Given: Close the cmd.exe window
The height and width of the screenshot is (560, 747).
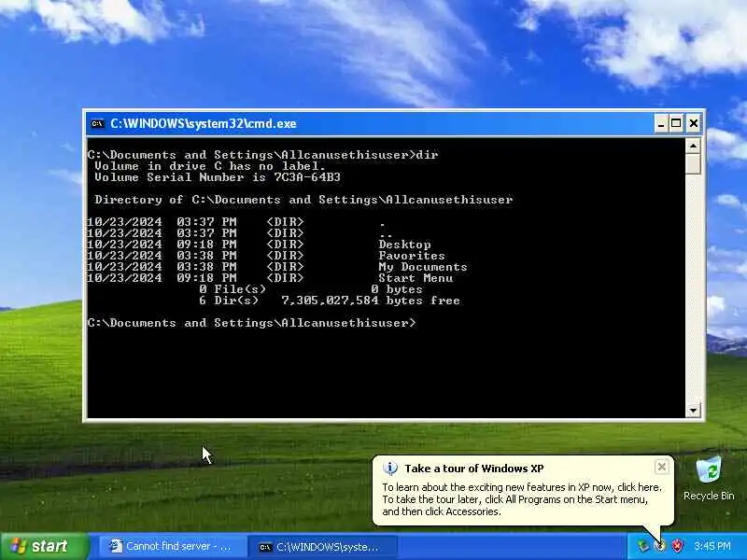Looking at the screenshot, I should pyautogui.click(x=693, y=124).
